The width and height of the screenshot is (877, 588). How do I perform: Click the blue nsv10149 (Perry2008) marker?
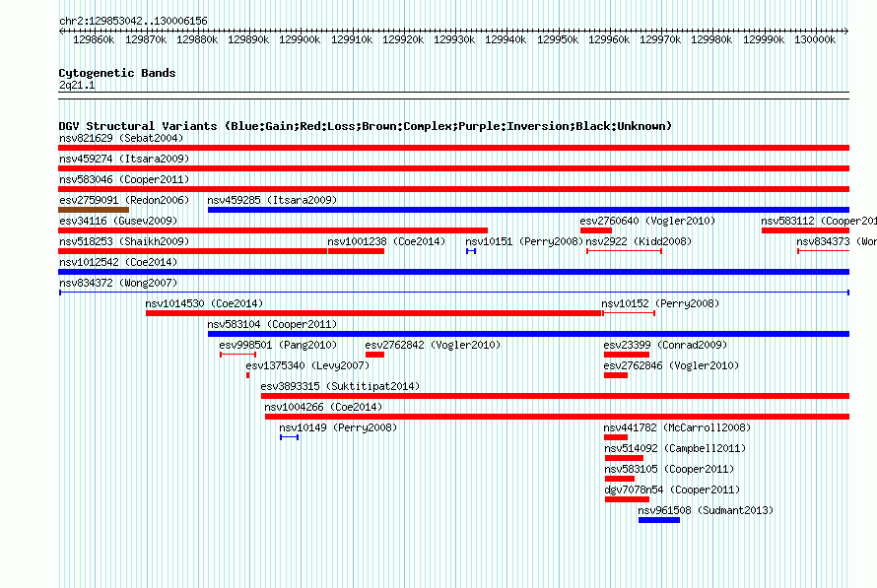pyautogui.click(x=289, y=437)
